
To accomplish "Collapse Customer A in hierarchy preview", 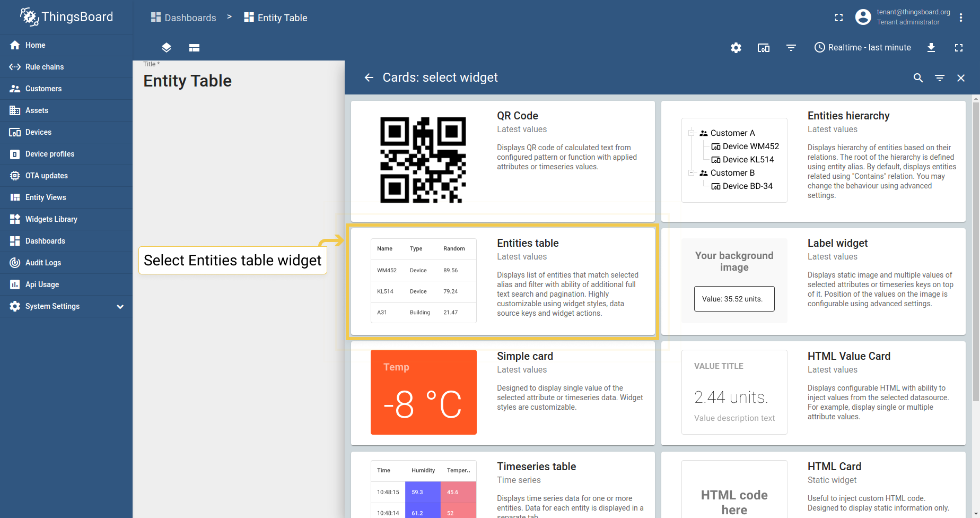I will tap(691, 133).
